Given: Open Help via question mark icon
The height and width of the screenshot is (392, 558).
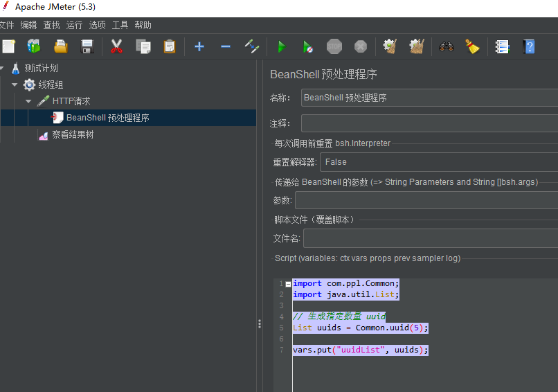Looking at the screenshot, I should click(529, 46).
